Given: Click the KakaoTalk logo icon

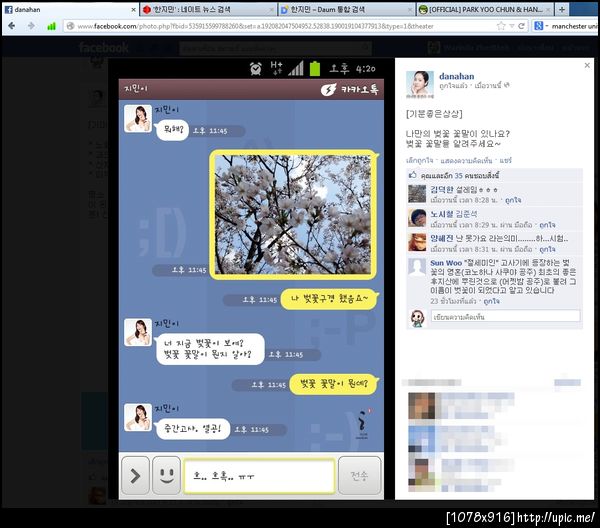Looking at the screenshot, I should click(329, 90).
